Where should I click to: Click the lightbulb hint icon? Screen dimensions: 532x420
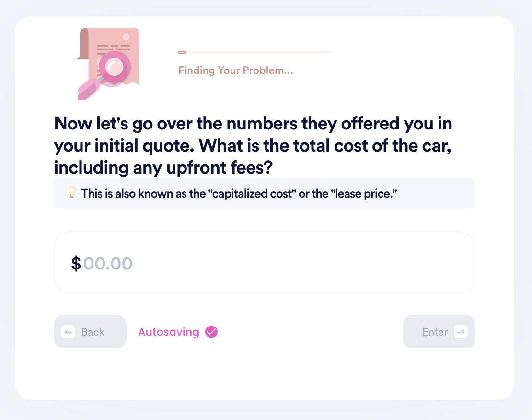pyautogui.click(x=72, y=193)
